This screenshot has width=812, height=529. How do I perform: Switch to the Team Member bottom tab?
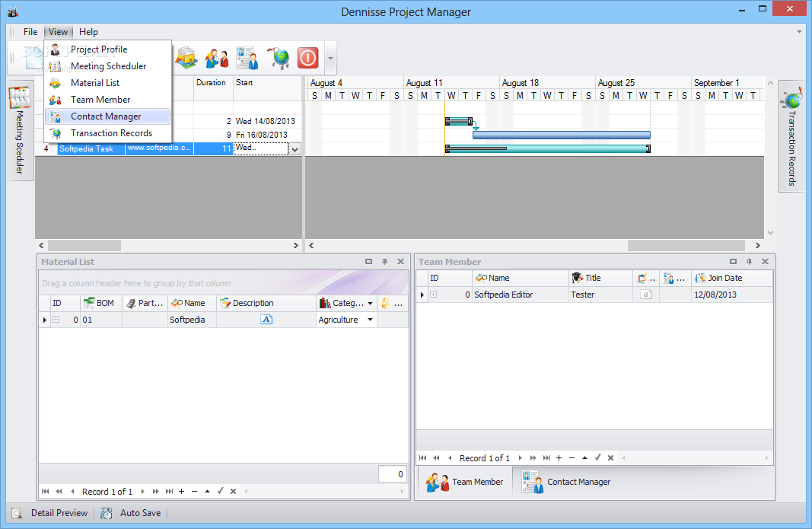[x=464, y=482]
